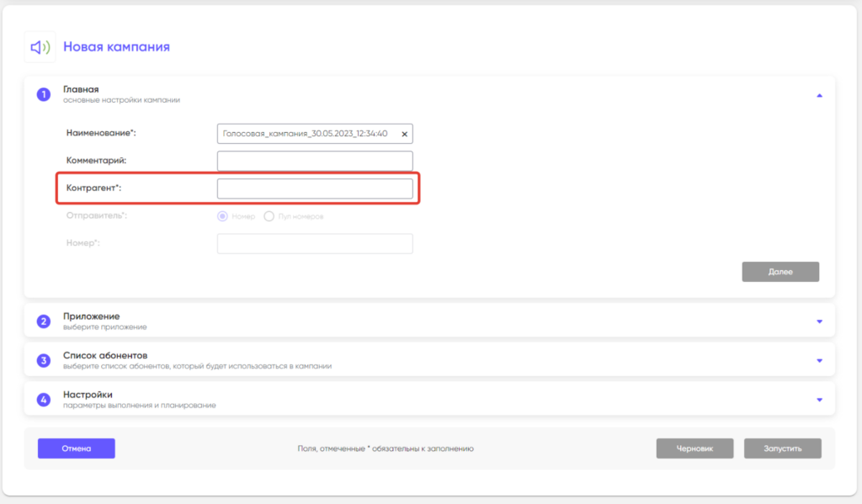
Task: Click the megaphone campaign icon
Action: 40,47
